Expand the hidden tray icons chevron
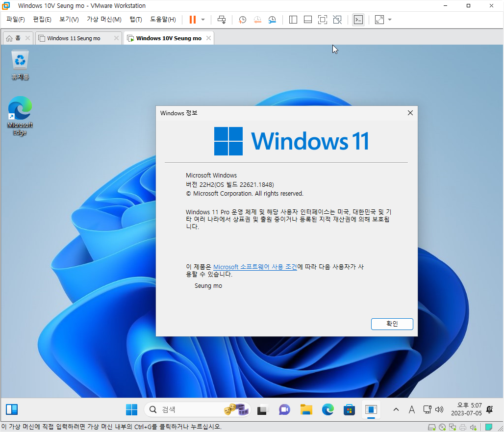504x432 pixels. pos(396,409)
